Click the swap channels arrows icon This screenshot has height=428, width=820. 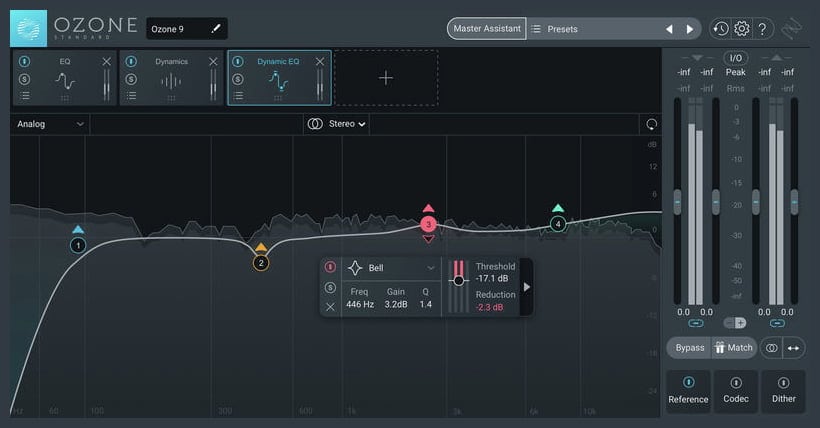pyautogui.click(x=793, y=347)
